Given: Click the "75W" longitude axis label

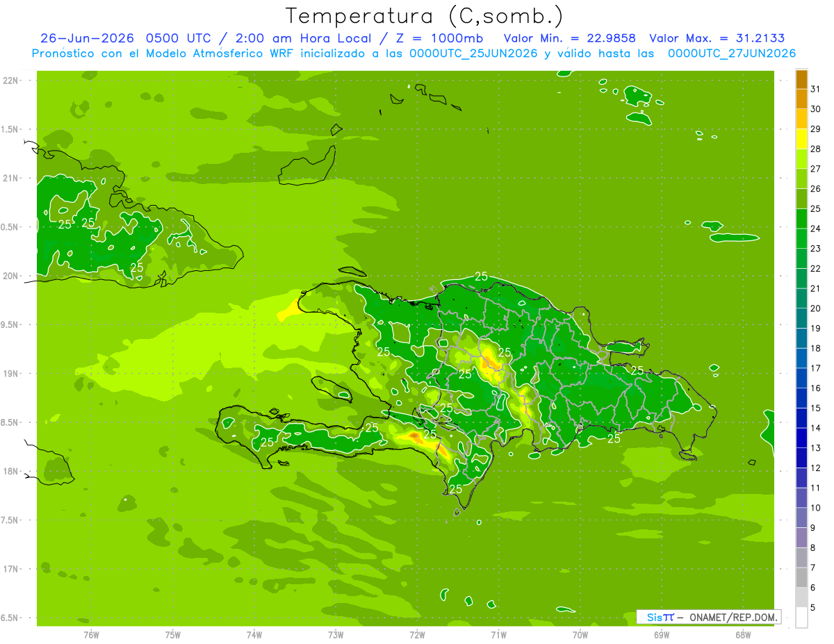Looking at the screenshot, I should pyautogui.click(x=173, y=634).
